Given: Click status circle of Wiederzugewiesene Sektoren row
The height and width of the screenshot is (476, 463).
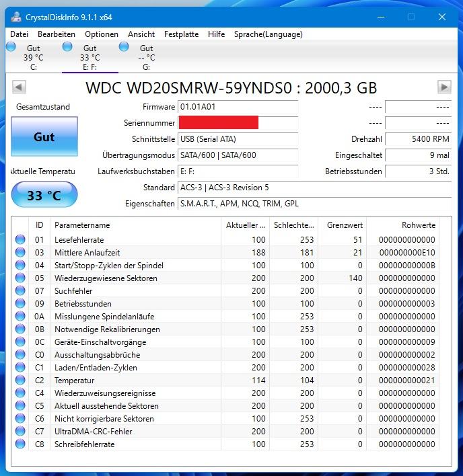Looking at the screenshot, I should coord(20,278).
